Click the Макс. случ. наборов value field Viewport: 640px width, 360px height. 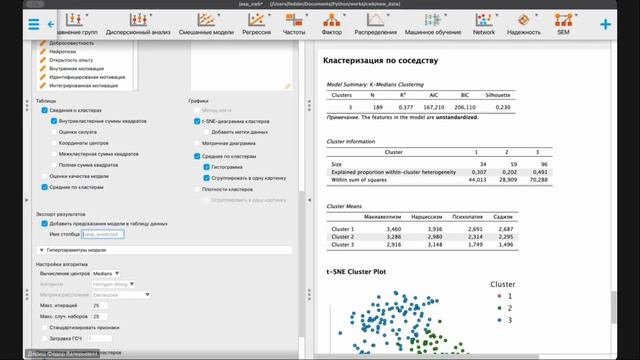tap(100, 317)
